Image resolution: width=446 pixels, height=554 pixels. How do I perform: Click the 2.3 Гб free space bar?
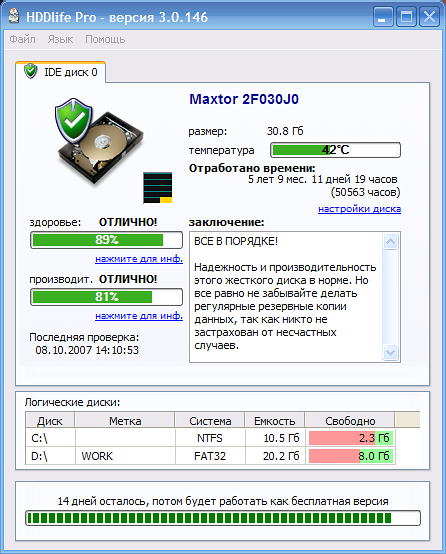tap(351, 438)
